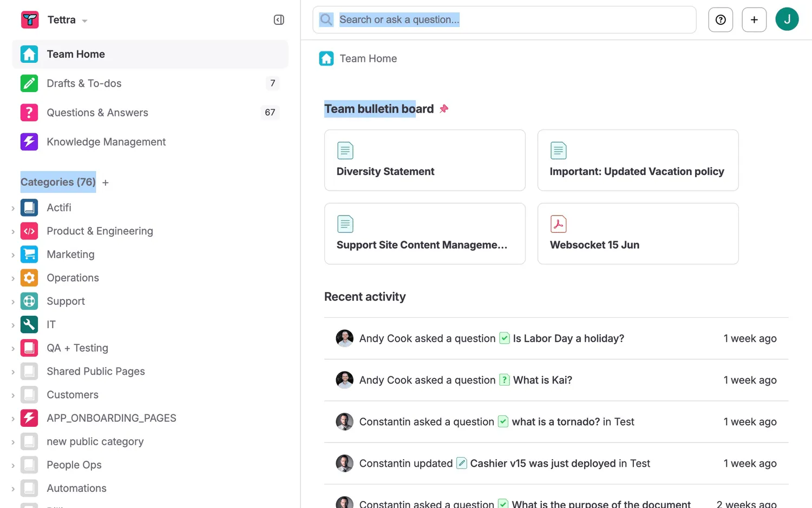Screen dimensions: 812x508
Task: Add a new category with plus icon
Action: pyautogui.click(x=106, y=183)
